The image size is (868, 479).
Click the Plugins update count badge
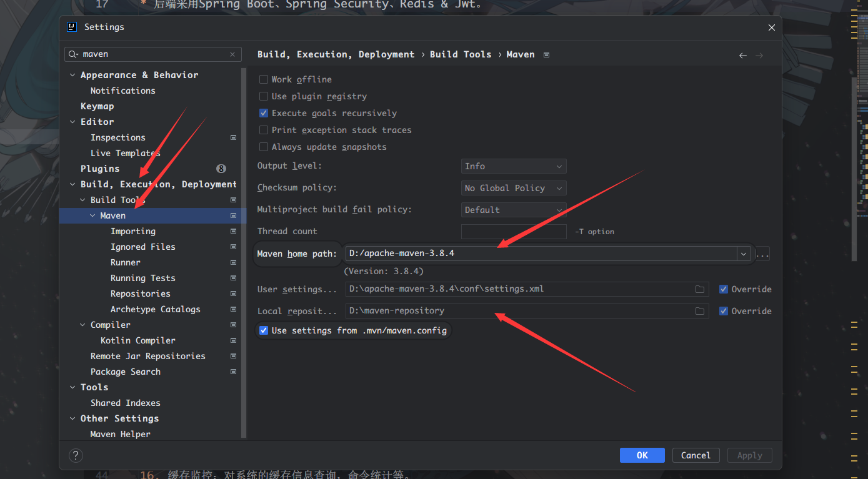(x=221, y=169)
